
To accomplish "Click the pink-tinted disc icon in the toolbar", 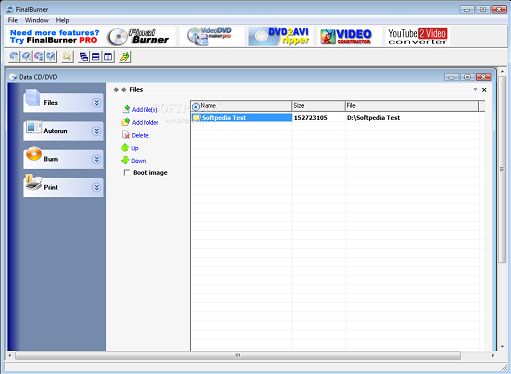I will [38, 57].
